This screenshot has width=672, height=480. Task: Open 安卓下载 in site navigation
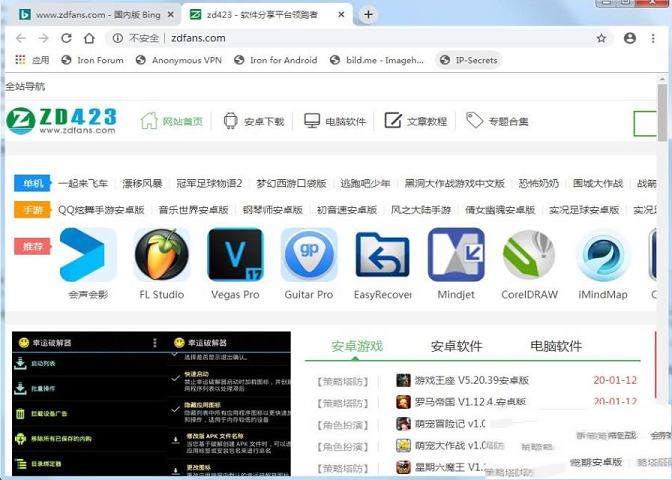(x=254, y=121)
